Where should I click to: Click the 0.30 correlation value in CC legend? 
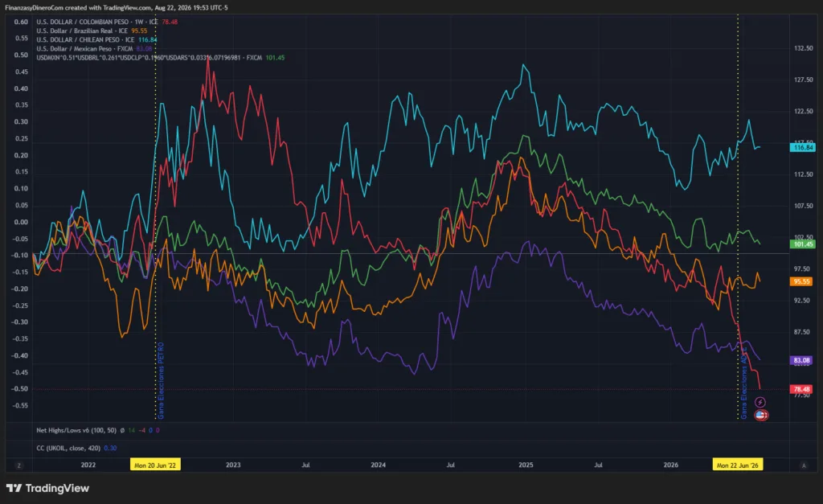[x=110, y=449]
